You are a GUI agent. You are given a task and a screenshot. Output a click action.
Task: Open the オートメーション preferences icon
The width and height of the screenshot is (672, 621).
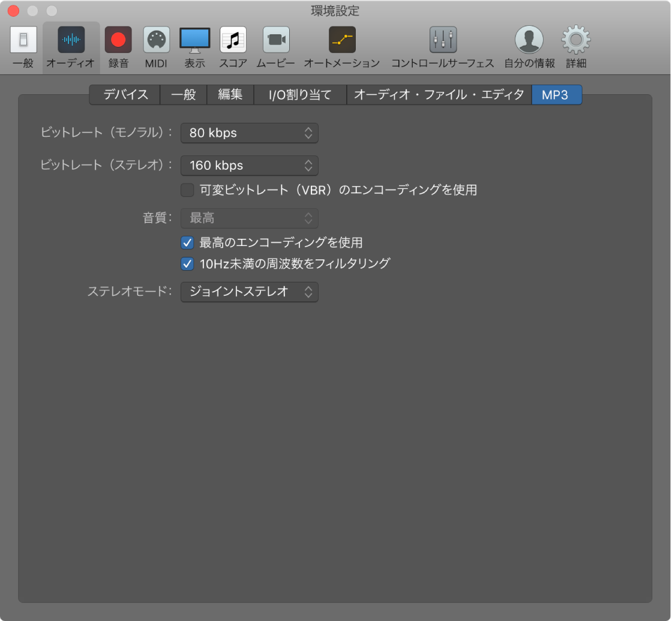[342, 40]
